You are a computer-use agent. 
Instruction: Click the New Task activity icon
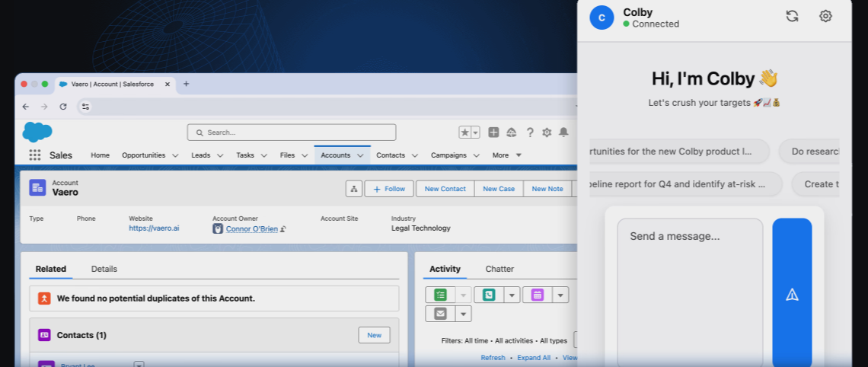coord(441,295)
